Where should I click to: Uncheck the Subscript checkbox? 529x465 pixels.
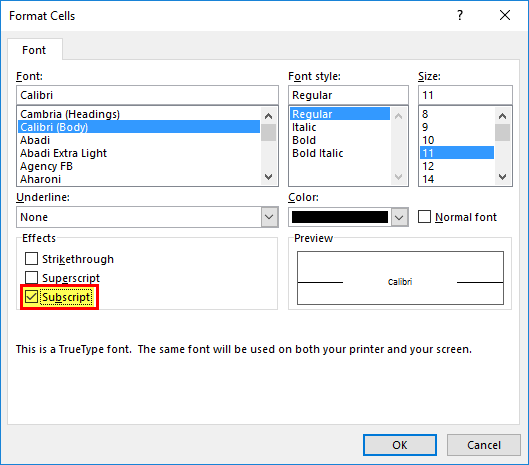[x=31, y=297]
